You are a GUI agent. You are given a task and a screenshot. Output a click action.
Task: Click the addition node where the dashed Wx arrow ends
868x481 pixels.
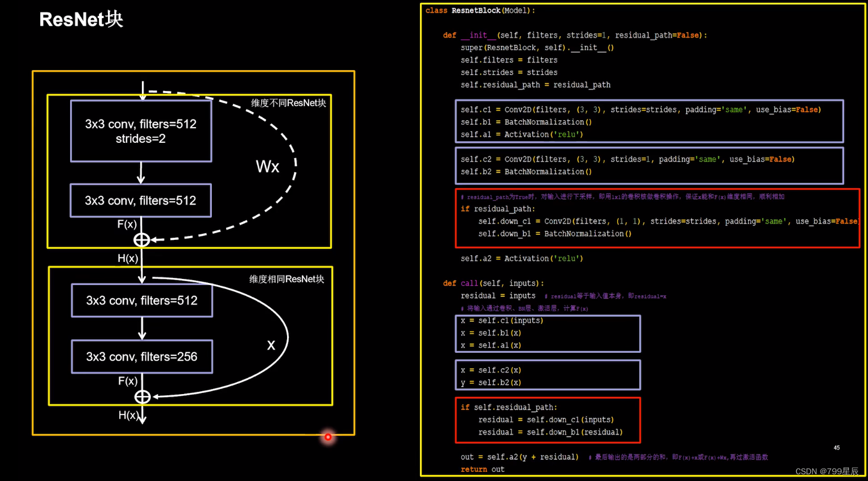pos(141,240)
